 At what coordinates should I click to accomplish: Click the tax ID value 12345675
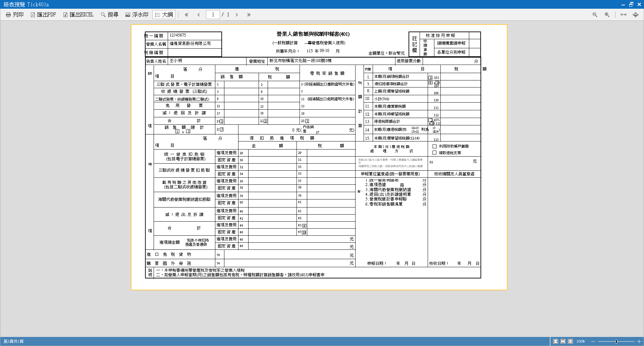click(x=178, y=35)
